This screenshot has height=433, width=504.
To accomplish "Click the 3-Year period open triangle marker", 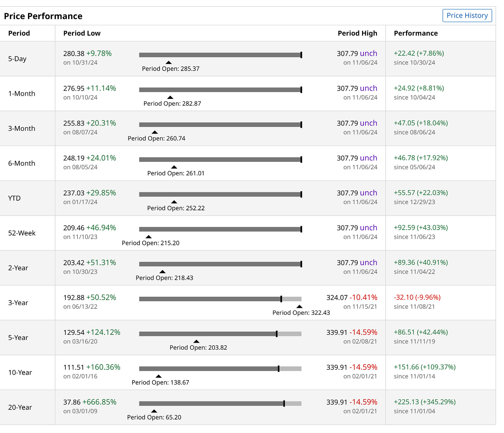I will (x=299, y=307).
